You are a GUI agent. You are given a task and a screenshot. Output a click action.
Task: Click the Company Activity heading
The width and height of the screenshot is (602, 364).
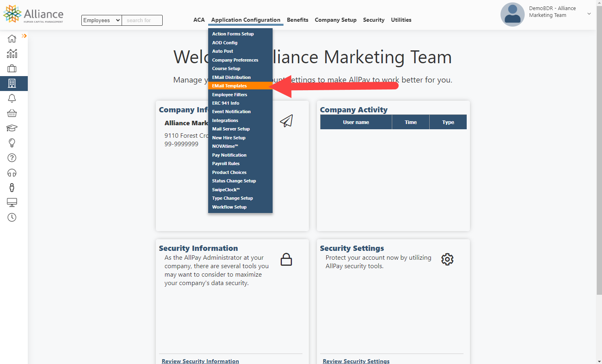(x=354, y=110)
